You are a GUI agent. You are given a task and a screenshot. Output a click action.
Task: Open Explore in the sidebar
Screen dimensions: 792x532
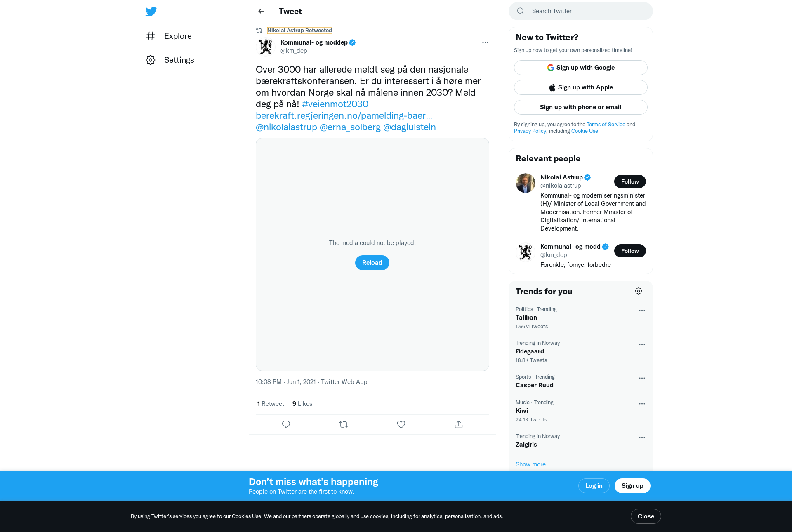pos(169,36)
